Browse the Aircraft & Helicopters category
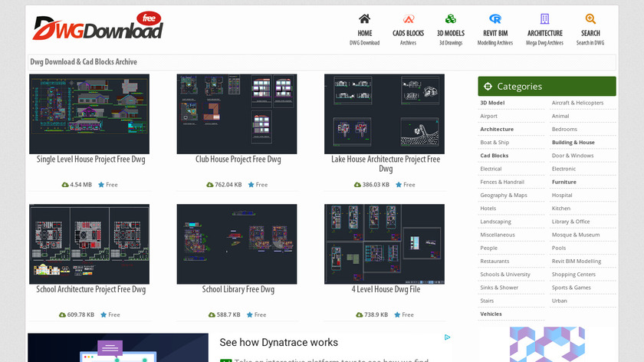Viewport: 644px width, 362px height. (x=577, y=103)
